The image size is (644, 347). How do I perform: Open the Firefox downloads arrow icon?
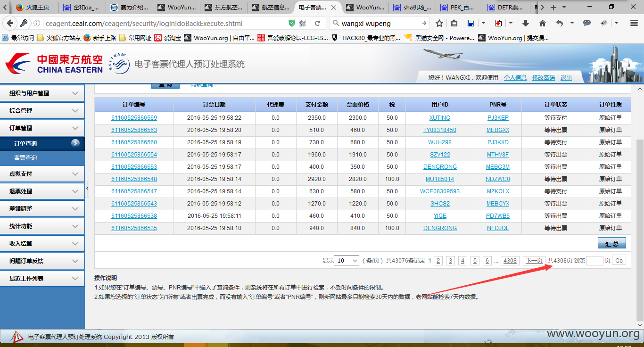pyautogui.click(x=526, y=23)
